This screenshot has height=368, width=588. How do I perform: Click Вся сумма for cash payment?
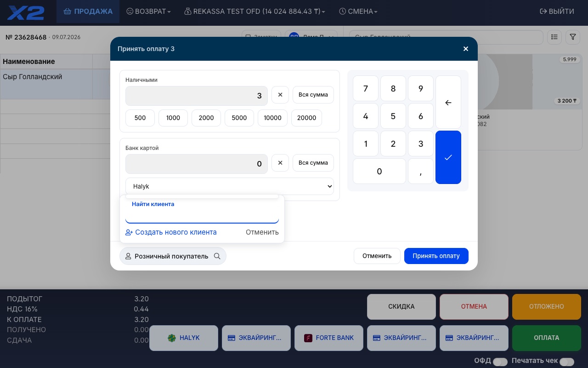coord(313,95)
